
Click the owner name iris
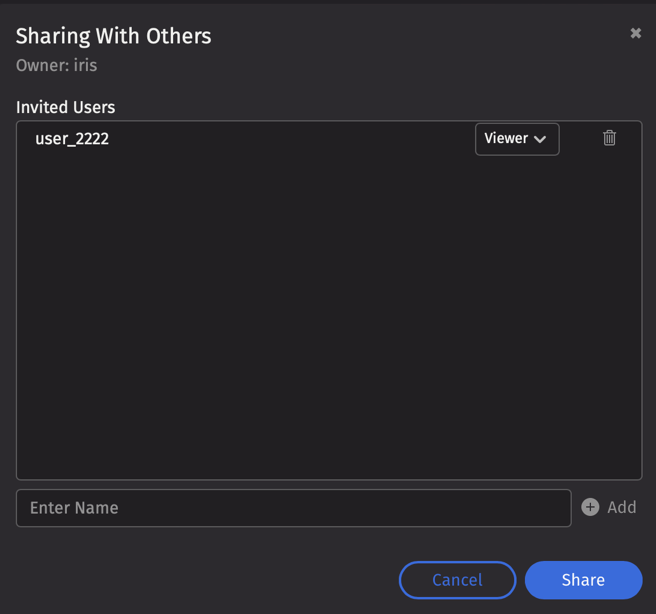pos(85,66)
